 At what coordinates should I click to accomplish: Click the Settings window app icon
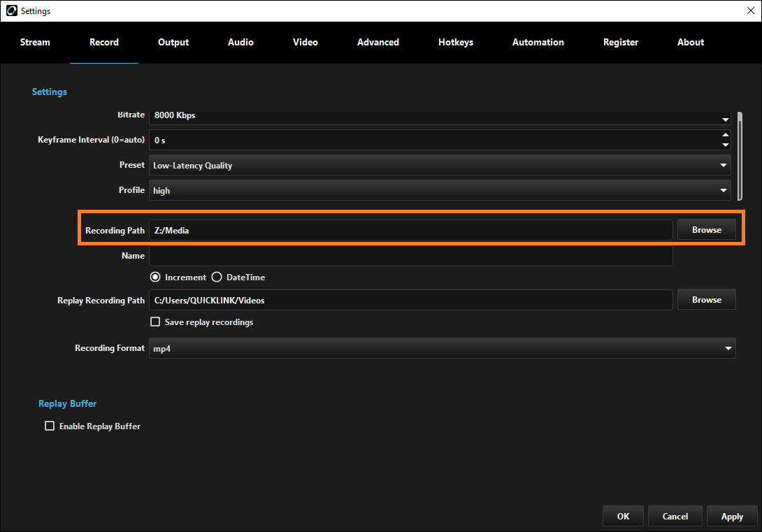point(11,10)
